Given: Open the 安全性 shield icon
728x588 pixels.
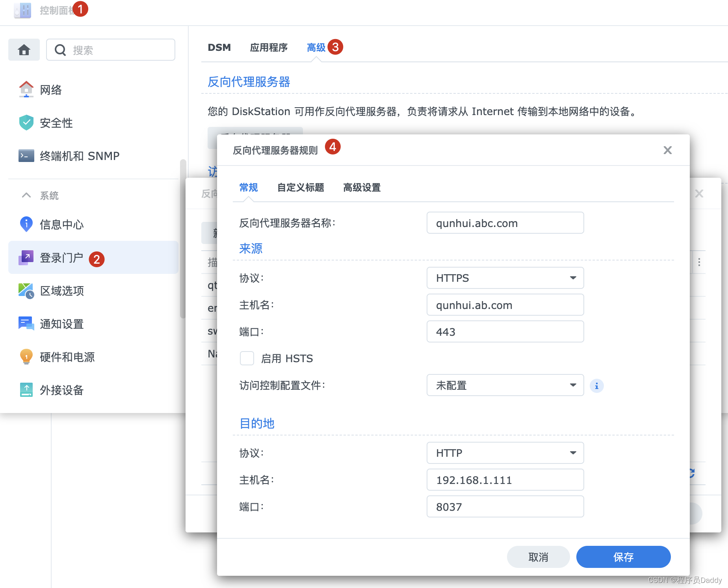Looking at the screenshot, I should (x=26, y=123).
